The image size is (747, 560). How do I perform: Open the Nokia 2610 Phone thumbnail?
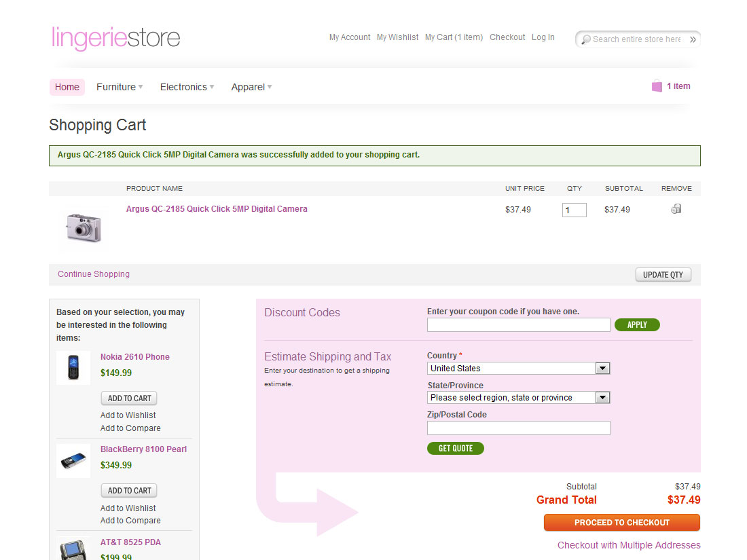click(73, 368)
